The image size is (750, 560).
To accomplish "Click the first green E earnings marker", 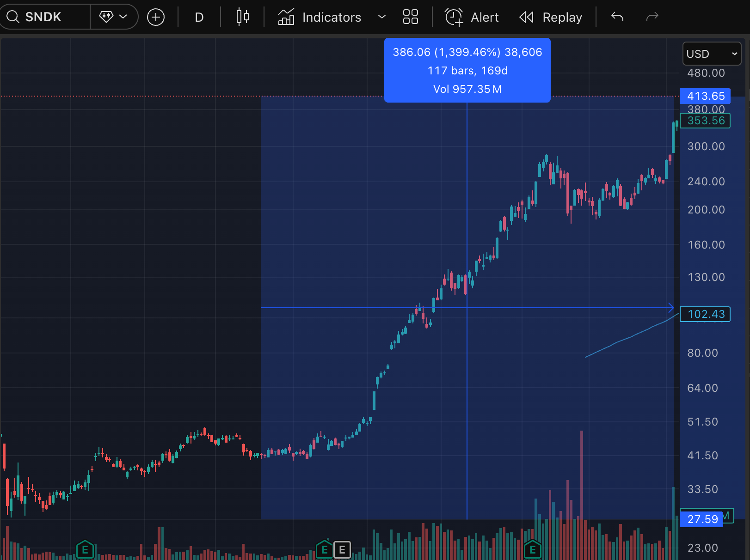I will pyautogui.click(x=85, y=550).
